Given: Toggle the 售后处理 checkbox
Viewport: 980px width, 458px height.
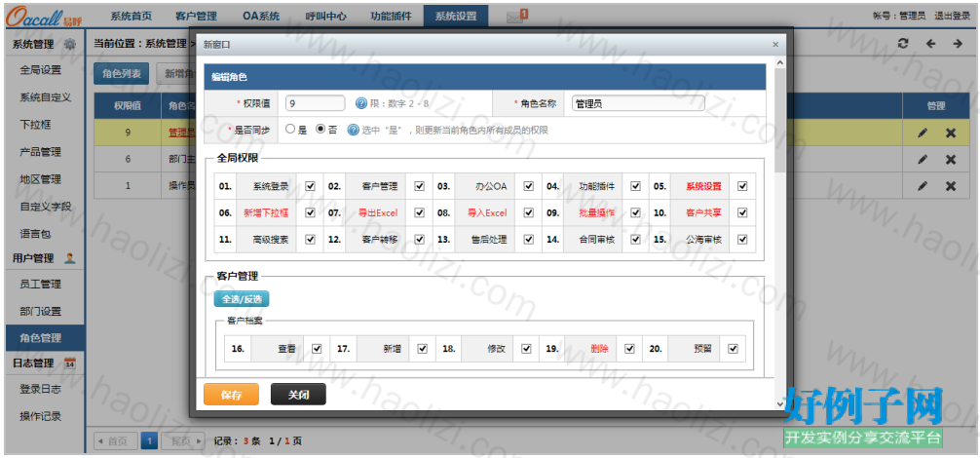Looking at the screenshot, I should (529, 240).
